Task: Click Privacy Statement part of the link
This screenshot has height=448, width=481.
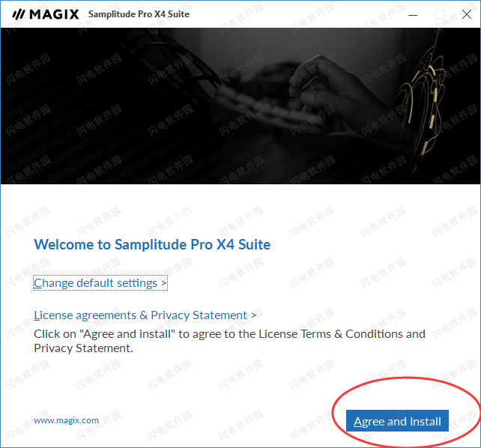Action: coord(199,315)
